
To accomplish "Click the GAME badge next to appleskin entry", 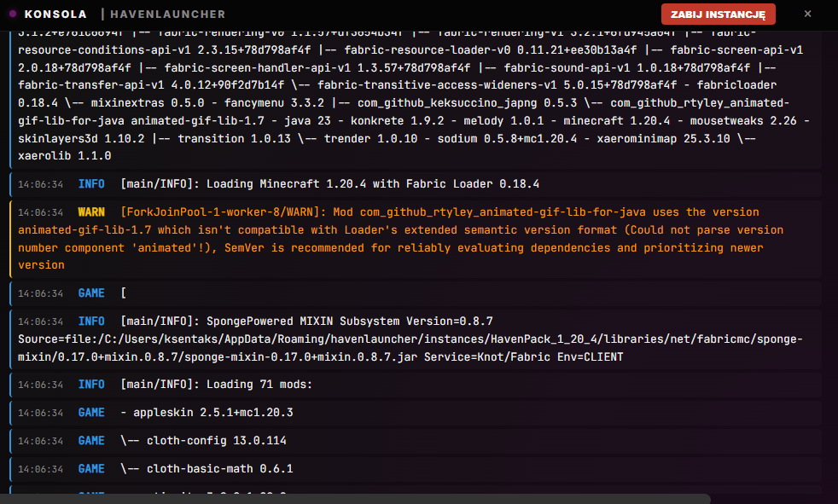I will coord(91,412).
